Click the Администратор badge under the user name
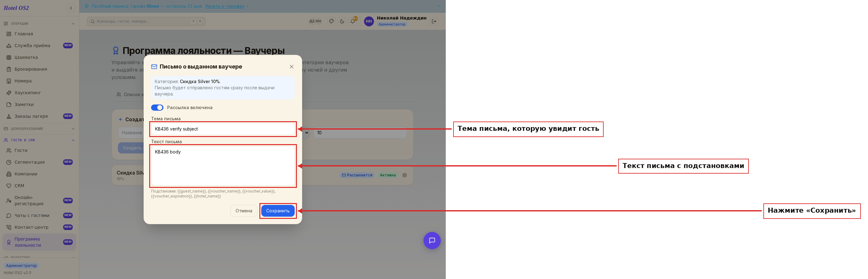 pyautogui.click(x=392, y=24)
